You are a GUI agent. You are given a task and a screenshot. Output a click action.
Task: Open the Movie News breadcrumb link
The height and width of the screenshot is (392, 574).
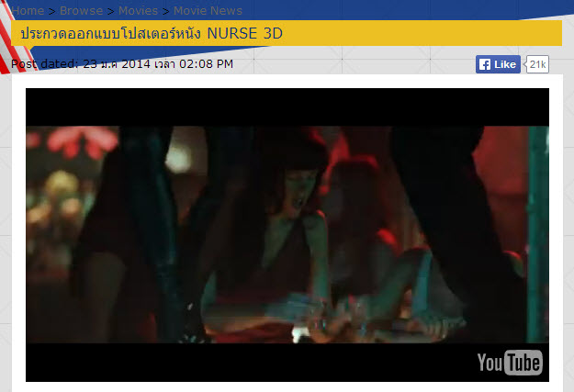tap(208, 11)
